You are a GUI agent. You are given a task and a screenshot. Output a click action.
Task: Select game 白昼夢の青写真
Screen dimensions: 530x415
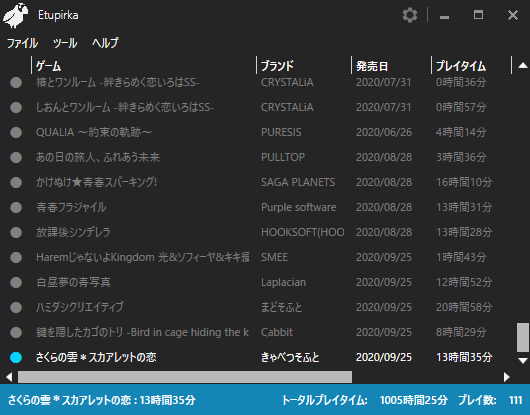73,283
